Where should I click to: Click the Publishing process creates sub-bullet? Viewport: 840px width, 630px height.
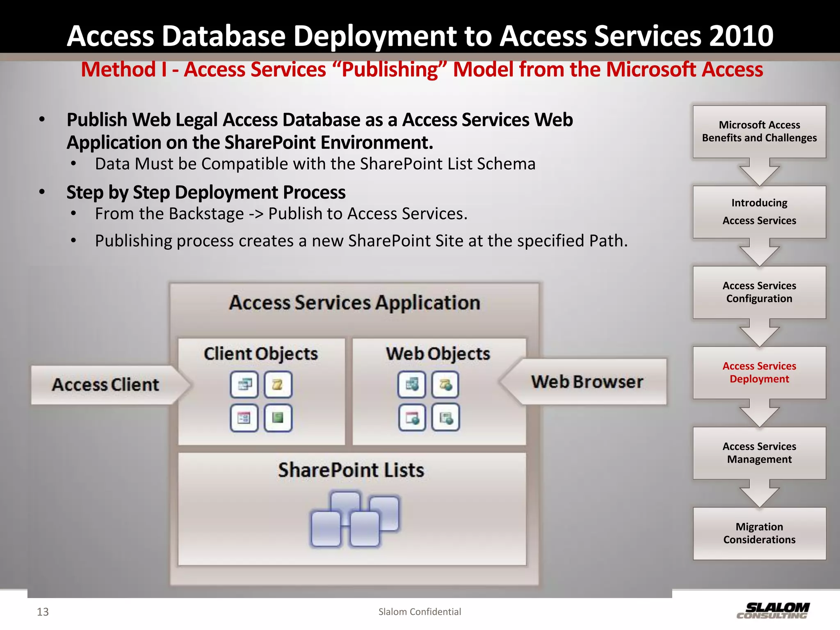point(361,241)
